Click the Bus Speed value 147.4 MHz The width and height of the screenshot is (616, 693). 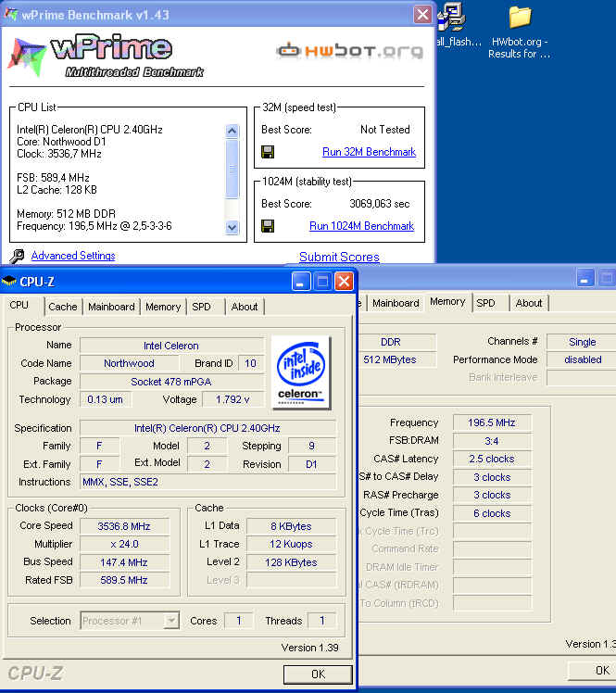pos(124,562)
